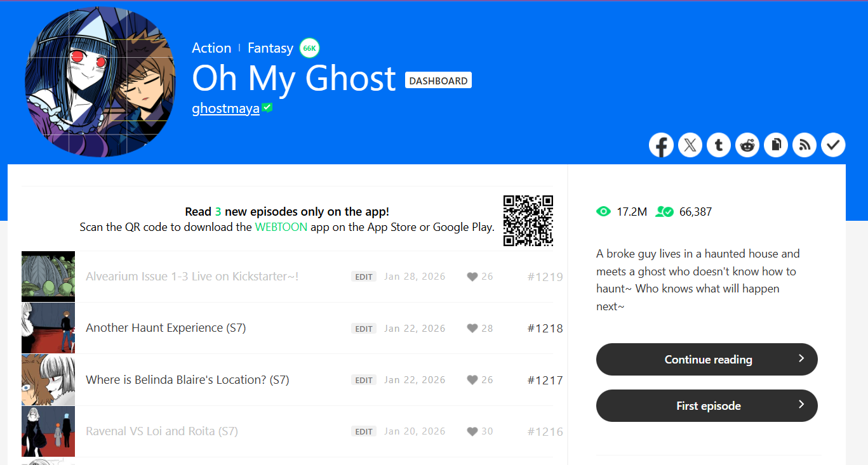Click the Oh My Ghost series cover image
This screenshot has width=868, height=465.
[100, 81]
